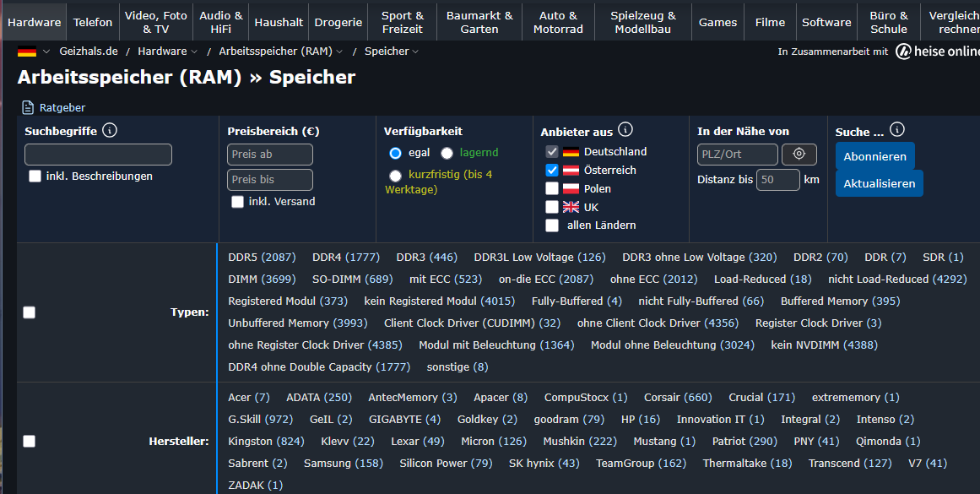
Task: Click the Abonnieren button
Action: (x=874, y=156)
